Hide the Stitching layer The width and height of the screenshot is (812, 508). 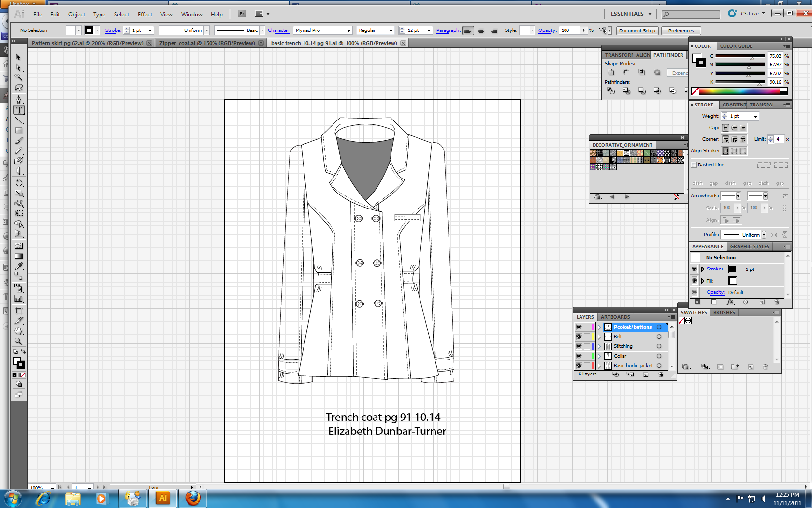(579, 346)
